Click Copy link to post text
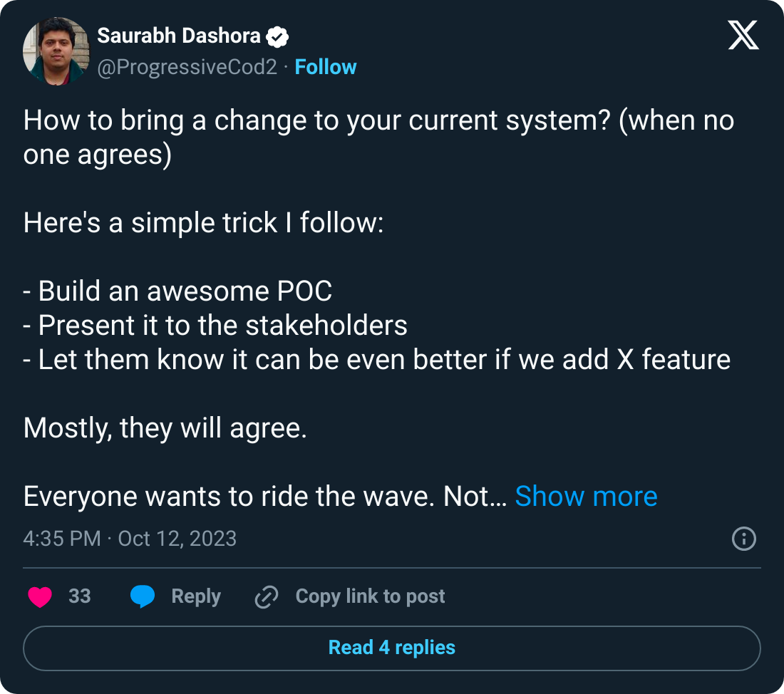Screen dimensions: 784x694 pos(370,596)
